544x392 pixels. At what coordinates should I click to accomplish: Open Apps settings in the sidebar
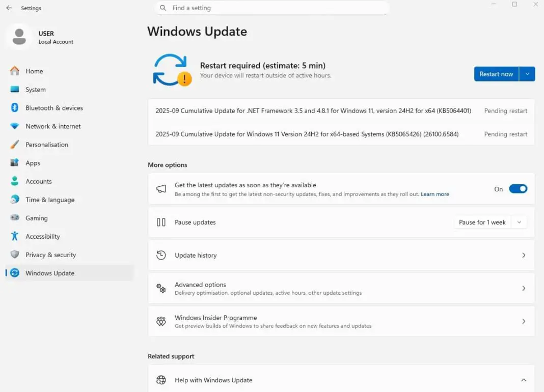click(33, 162)
